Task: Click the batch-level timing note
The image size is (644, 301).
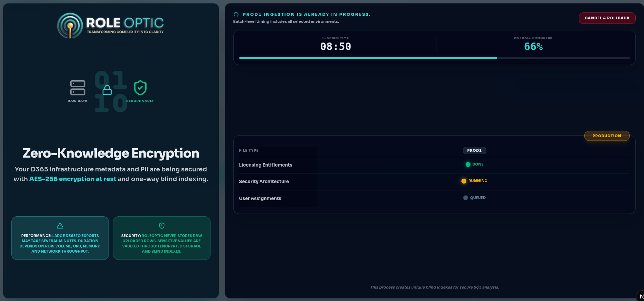Action: pyautogui.click(x=286, y=21)
